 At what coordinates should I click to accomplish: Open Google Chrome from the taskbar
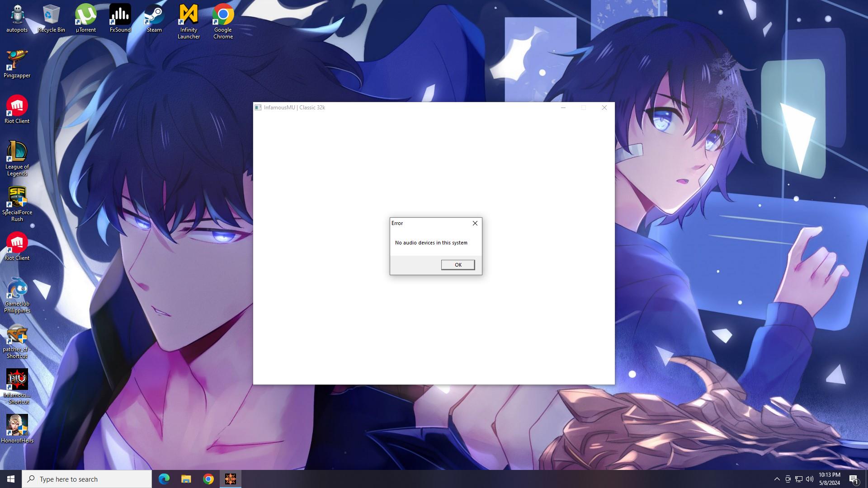[208, 479]
